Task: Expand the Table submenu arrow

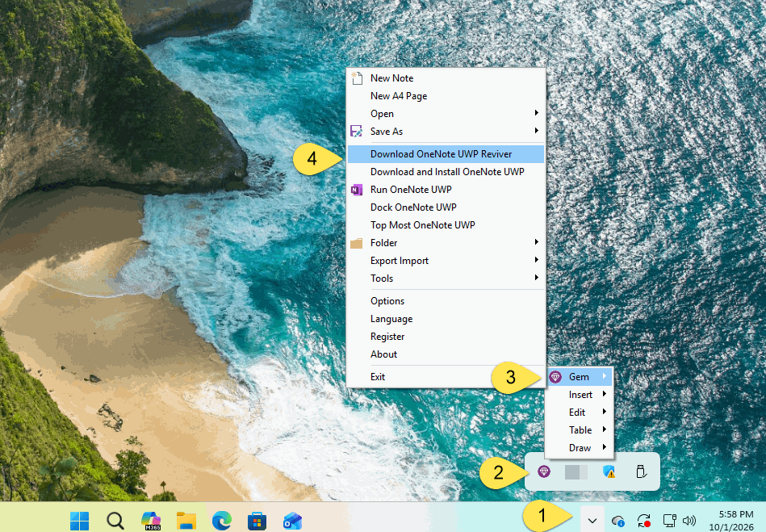Action: 605,429
